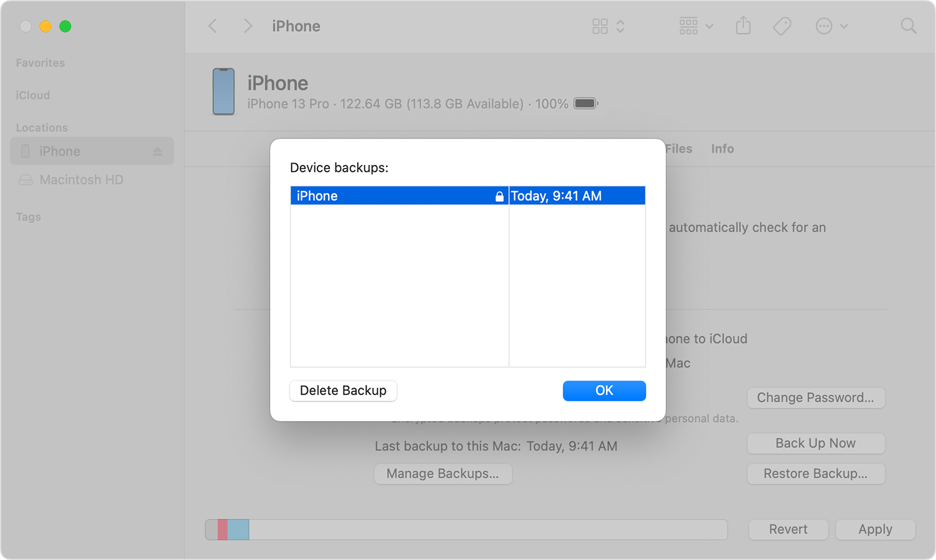Switch to icon grid view

pos(600,26)
